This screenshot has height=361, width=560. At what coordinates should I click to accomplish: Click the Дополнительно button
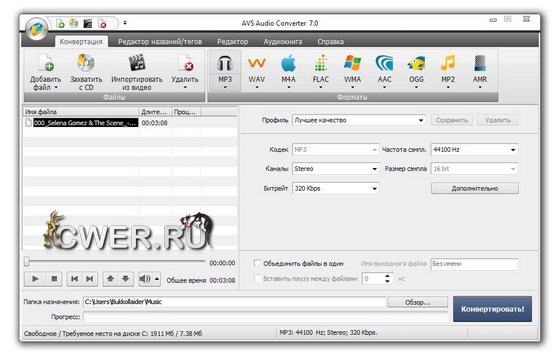click(475, 188)
